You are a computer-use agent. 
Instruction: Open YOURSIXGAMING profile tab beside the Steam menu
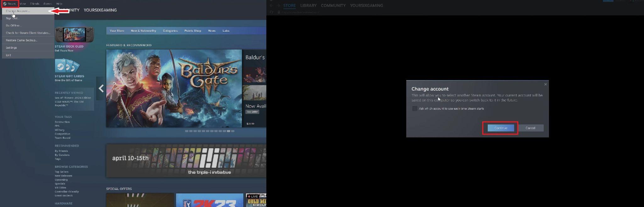coord(100,10)
